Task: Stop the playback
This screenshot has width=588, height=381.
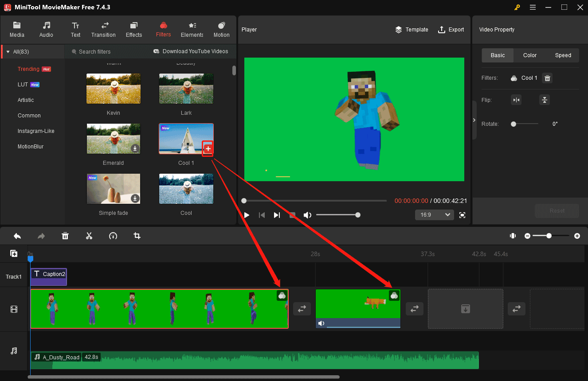Action: [292, 215]
